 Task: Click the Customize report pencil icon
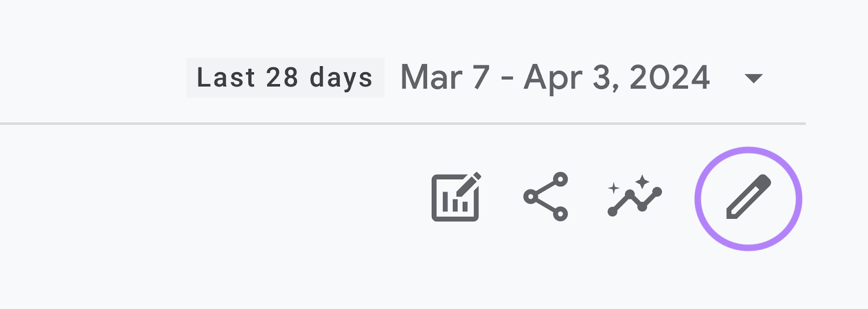tap(748, 198)
